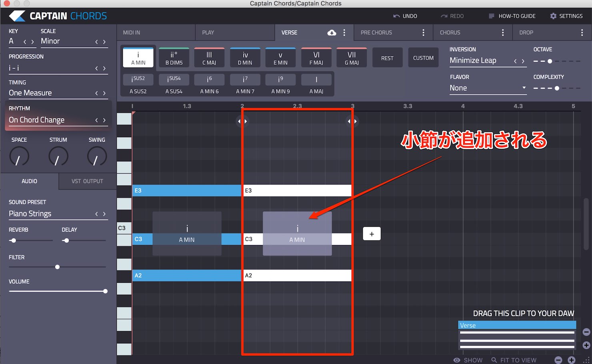592x364 pixels.
Task: Click the Space knob
Action: tap(19, 156)
